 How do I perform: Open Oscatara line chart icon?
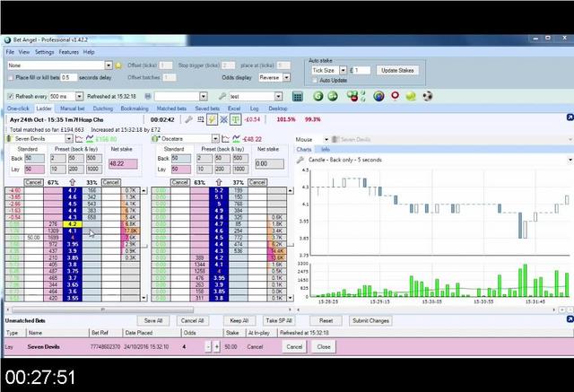pyautogui.click(x=225, y=139)
